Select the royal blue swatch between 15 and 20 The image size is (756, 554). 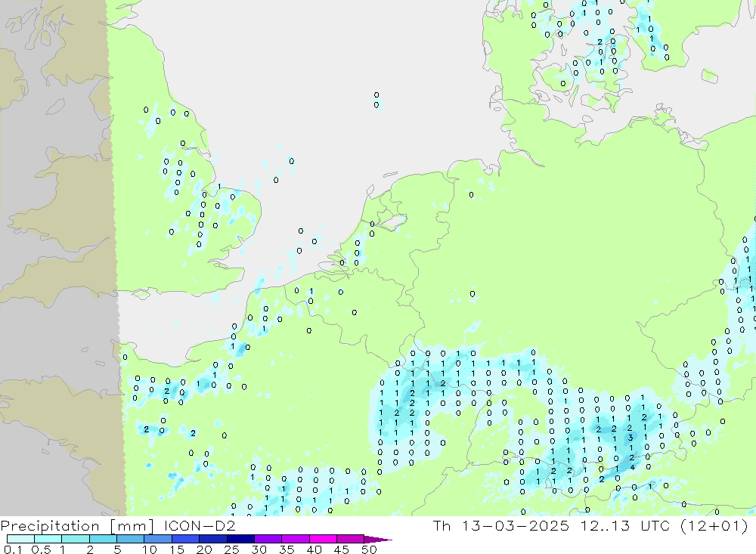186,539
